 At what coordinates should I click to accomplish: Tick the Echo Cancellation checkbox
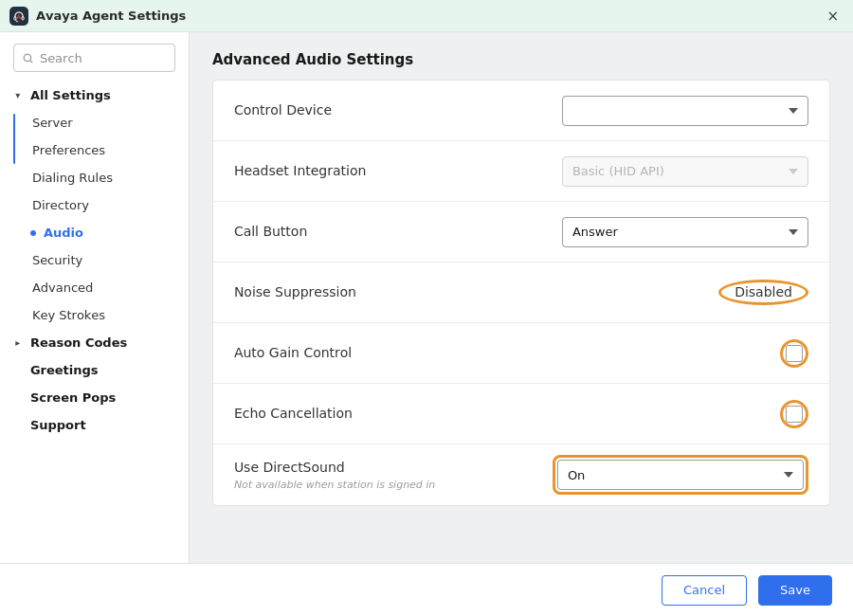coord(793,414)
